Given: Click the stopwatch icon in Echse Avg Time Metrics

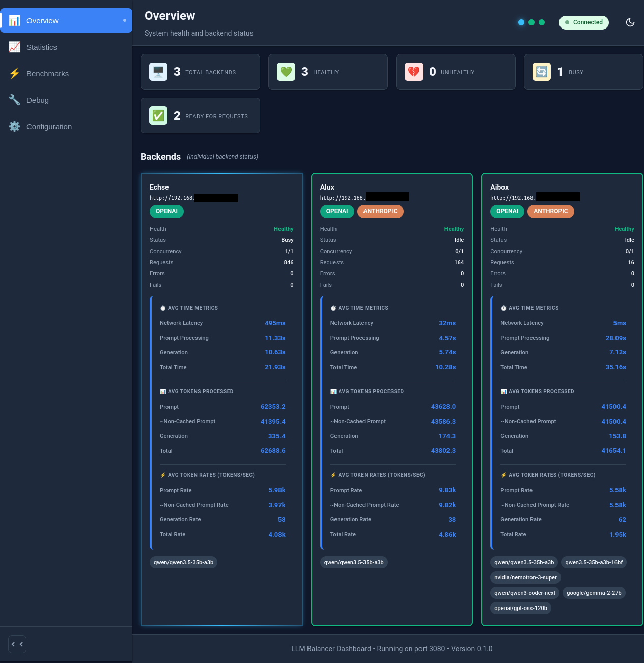Looking at the screenshot, I should 163,308.
